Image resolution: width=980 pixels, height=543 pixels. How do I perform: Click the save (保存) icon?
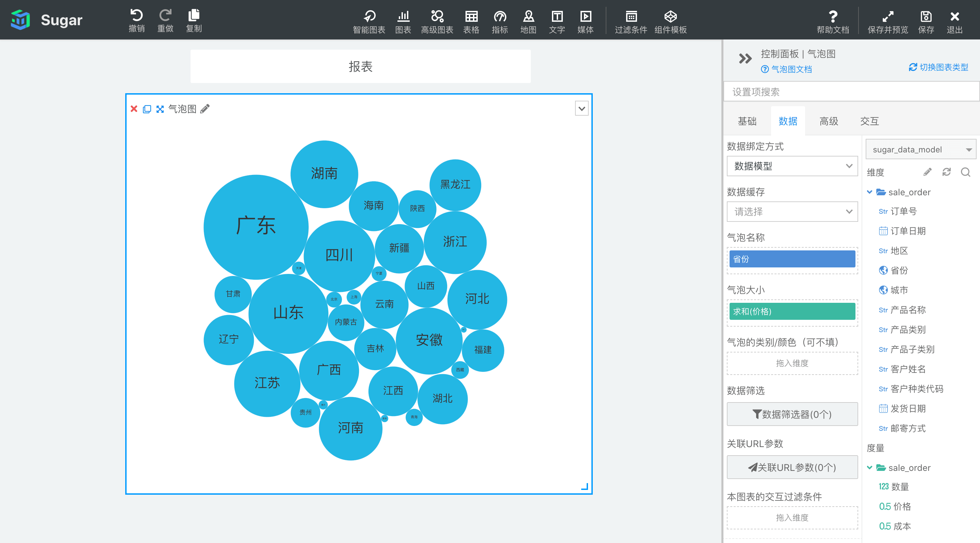coord(926,16)
